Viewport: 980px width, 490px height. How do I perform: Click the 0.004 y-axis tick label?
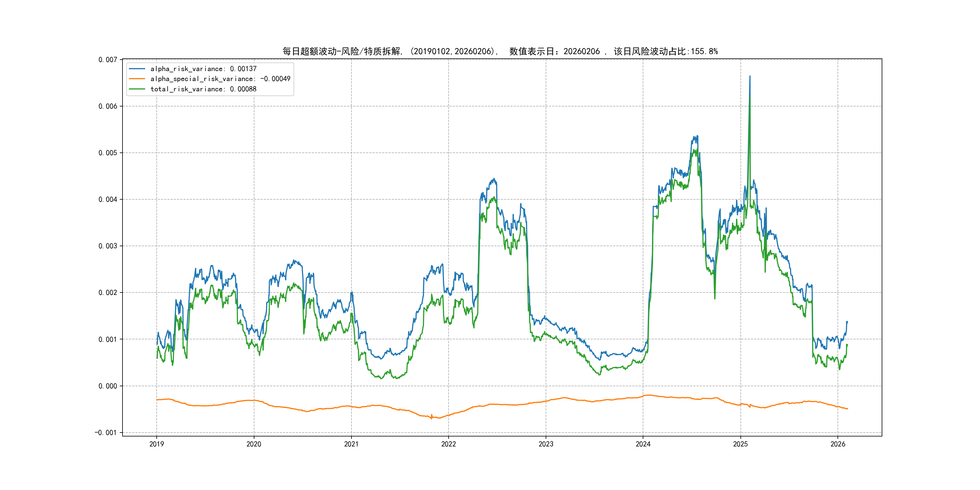(x=108, y=199)
